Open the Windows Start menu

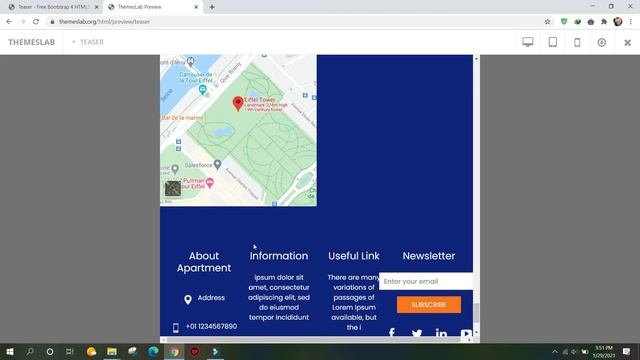point(10,351)
